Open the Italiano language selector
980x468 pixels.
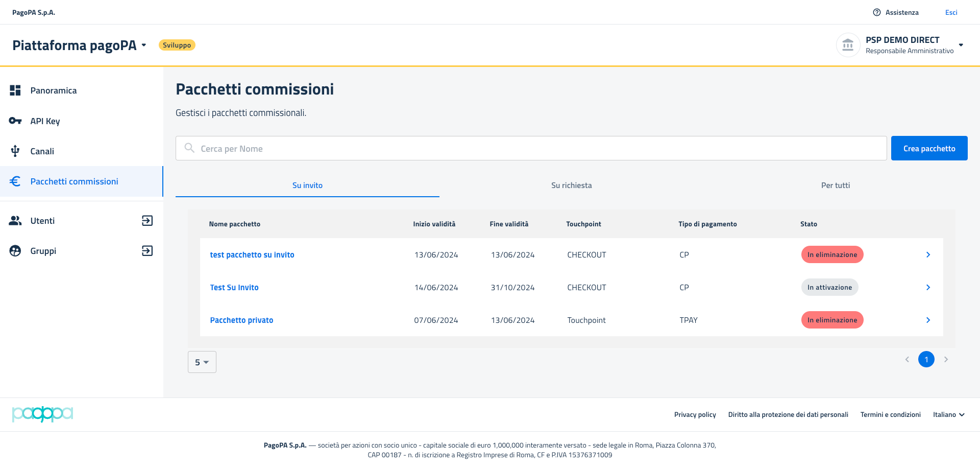tap(948, 415)
